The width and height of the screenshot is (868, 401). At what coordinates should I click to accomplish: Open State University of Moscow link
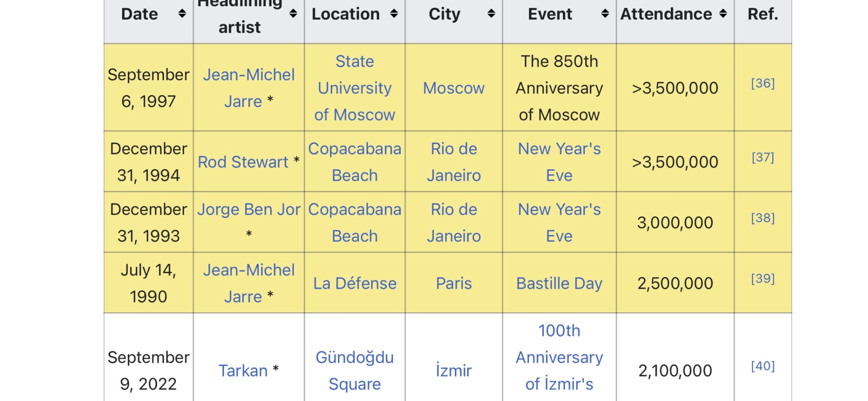point(354,88)
